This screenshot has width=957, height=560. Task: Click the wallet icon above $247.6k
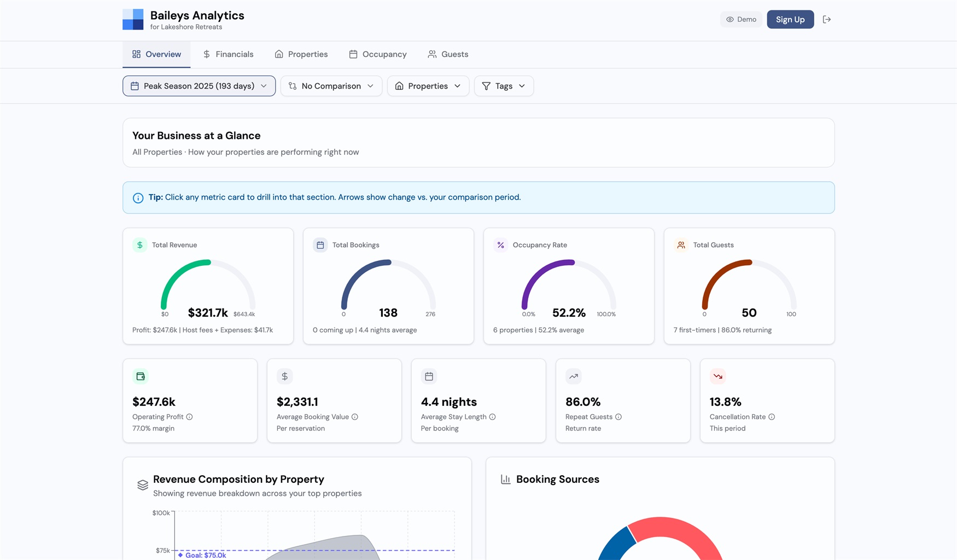141,376
